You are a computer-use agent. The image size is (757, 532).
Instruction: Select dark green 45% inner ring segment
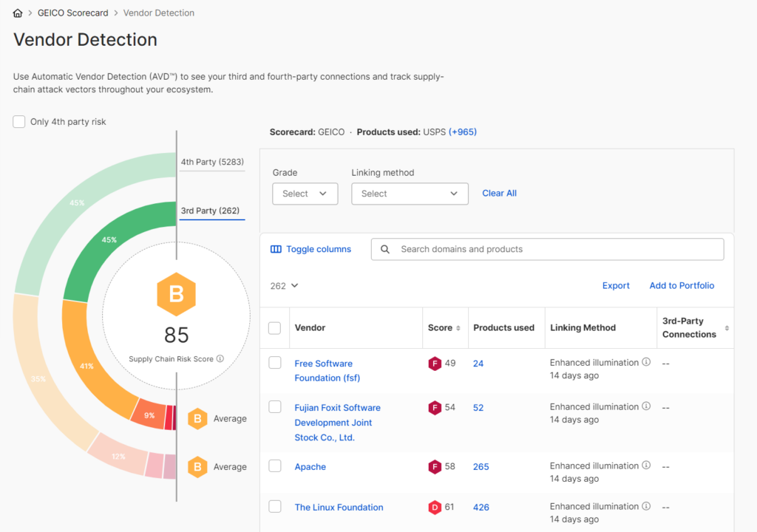click(109, 240)
